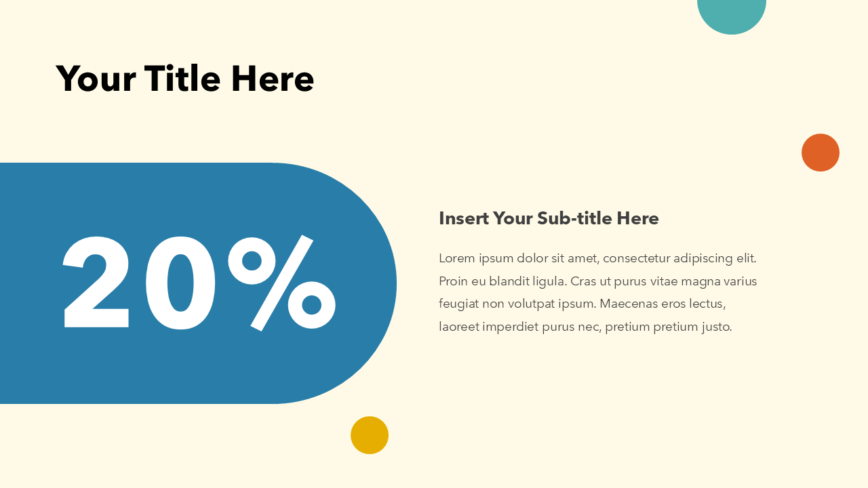
Task: Select the yellow circle shape
Action: click(370, 435)
